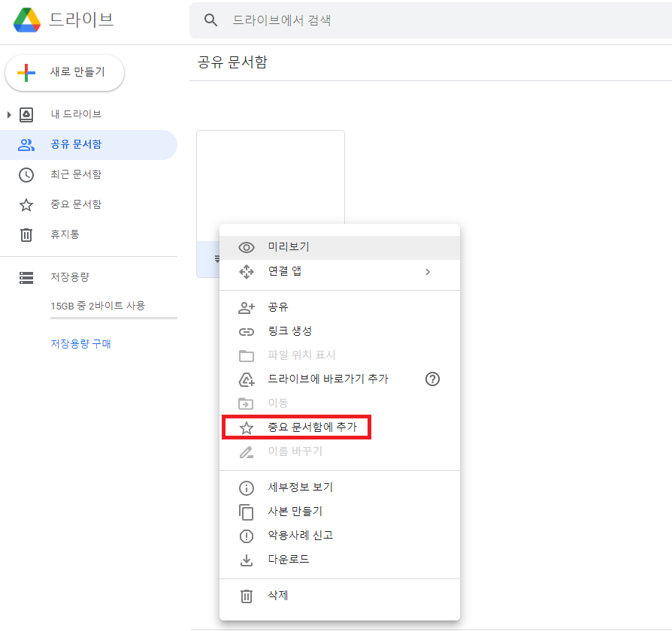Click star icon beside '중요 문서함에 추가'
The image size is (672, 631).
pyautogui.click(x=247, y=427)
